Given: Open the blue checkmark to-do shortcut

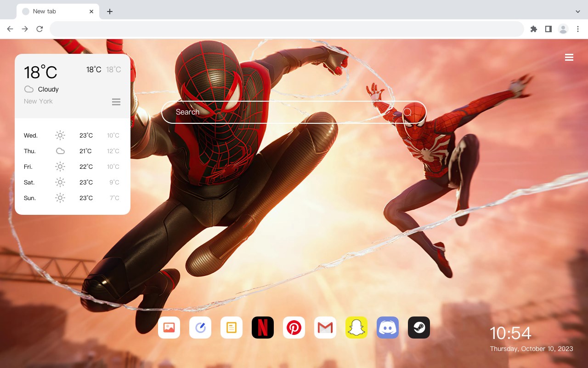Looking at the screenshot, I should (x=200, y=328).
